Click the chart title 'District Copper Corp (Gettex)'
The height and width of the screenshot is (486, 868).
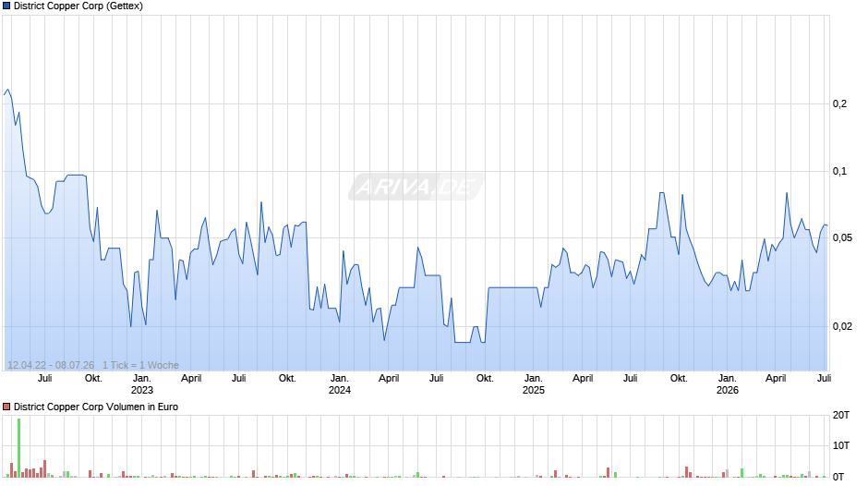click(x=78, y=6)
